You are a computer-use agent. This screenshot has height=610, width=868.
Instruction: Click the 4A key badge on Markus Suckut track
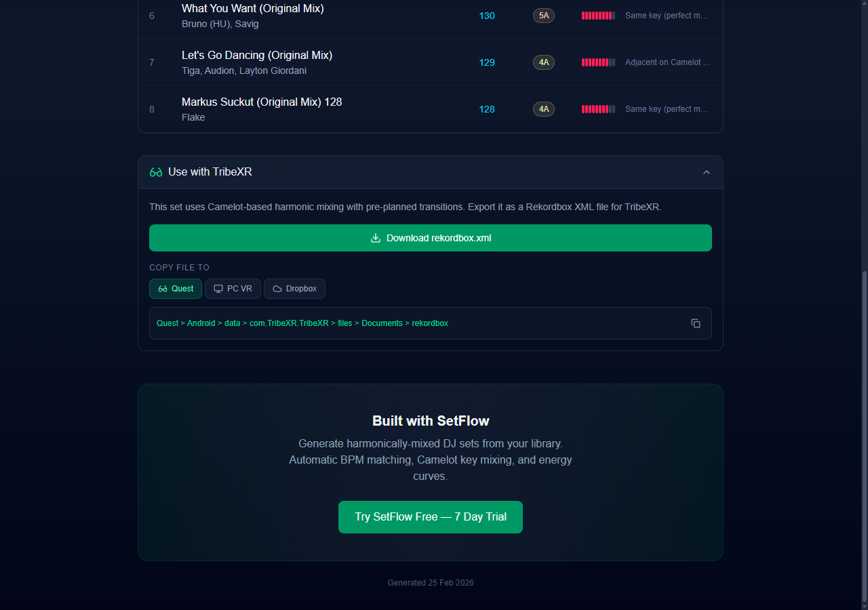click(543, 108)
